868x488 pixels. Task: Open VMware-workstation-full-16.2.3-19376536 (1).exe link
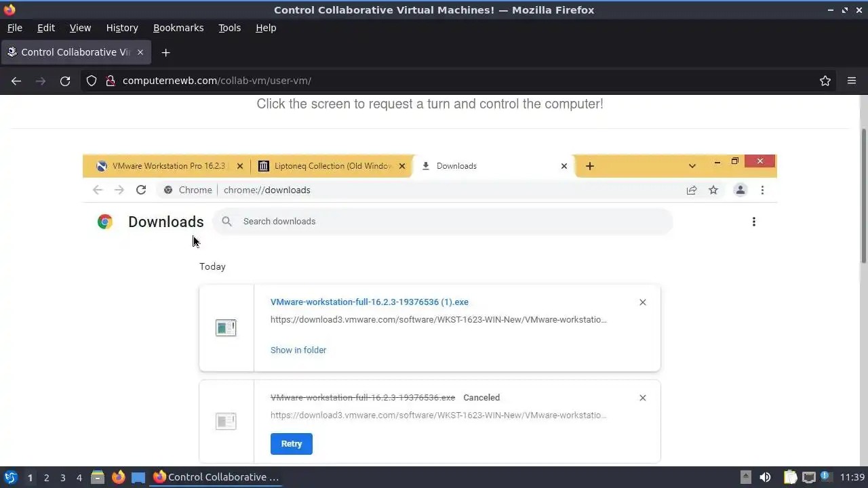tap(370, 302)
